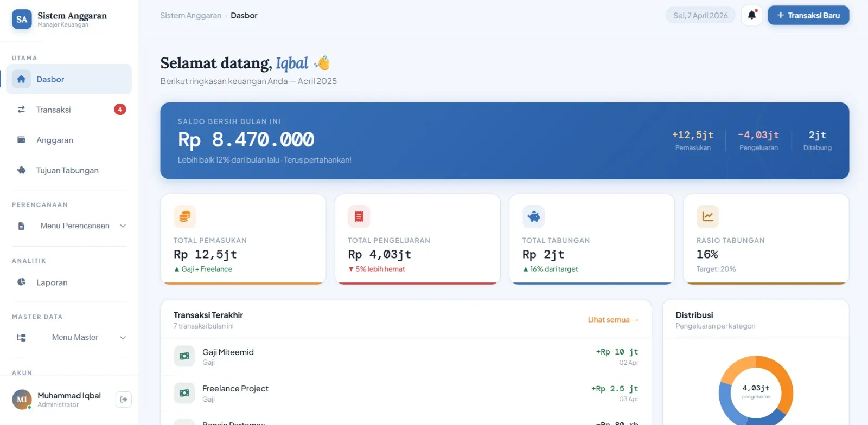The width and height of the screenshot is (868, 425).
Task: Open notifications bell icon
Action: pyautogui.click(x=752, y=15)
